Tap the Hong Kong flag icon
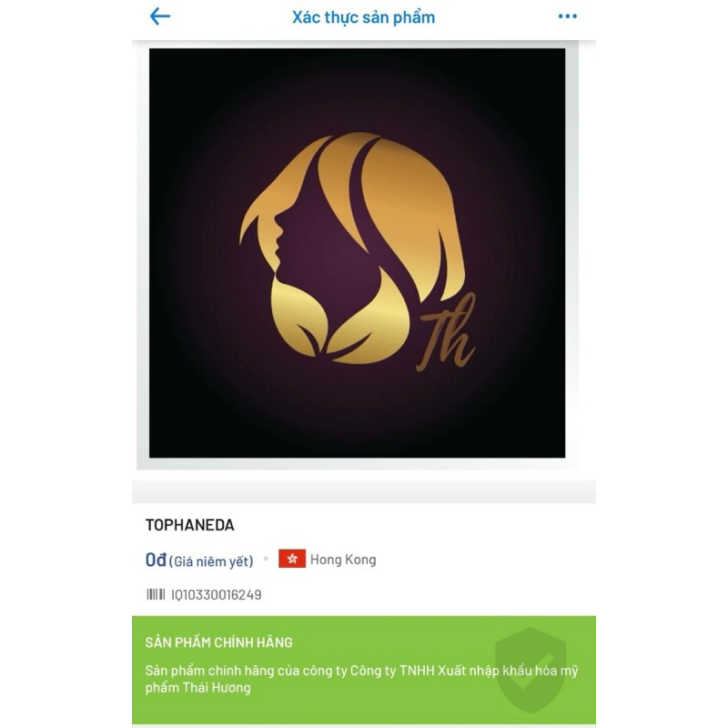This screenshot has width=728, height=728. (x=292, y=559)
